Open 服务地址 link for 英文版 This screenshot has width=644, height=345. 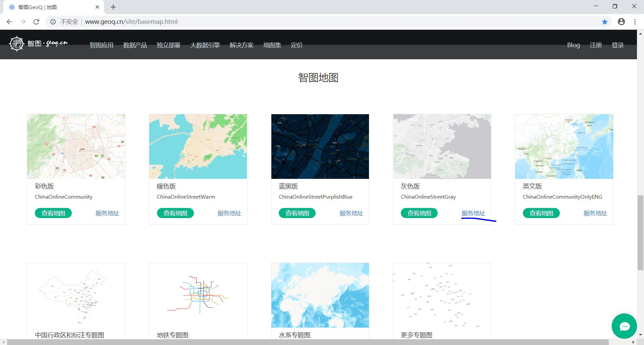coord(595,213)
